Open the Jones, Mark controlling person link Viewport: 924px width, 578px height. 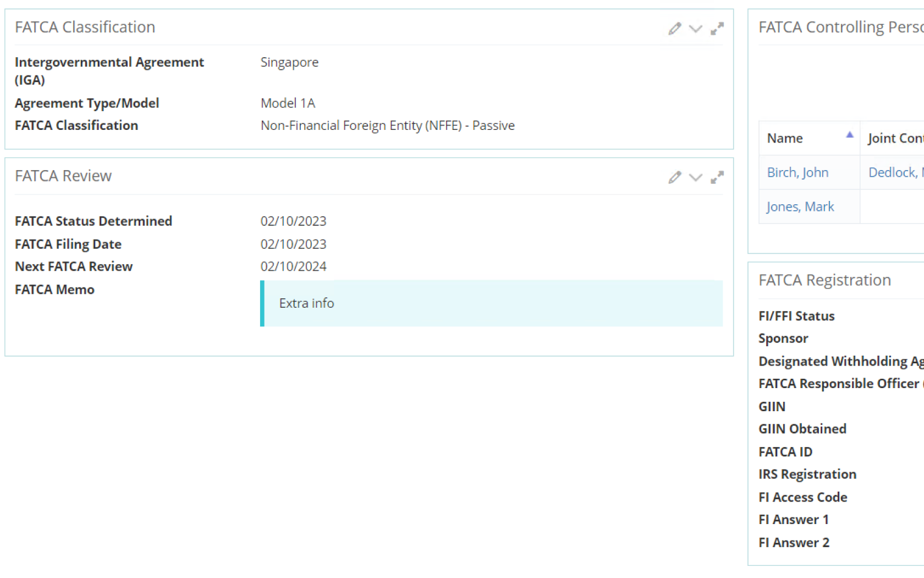coord(800,206)
